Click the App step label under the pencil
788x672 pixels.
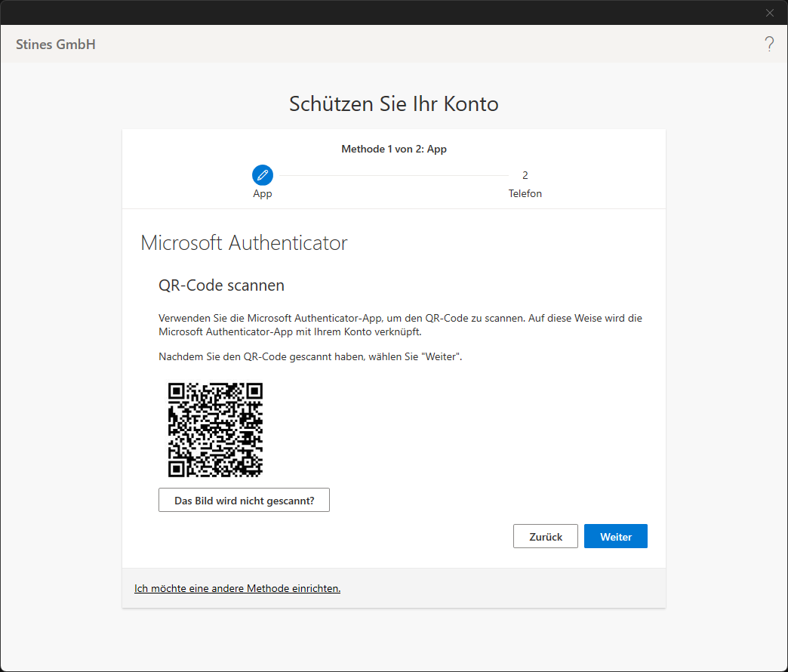click(x=263, y=193)
